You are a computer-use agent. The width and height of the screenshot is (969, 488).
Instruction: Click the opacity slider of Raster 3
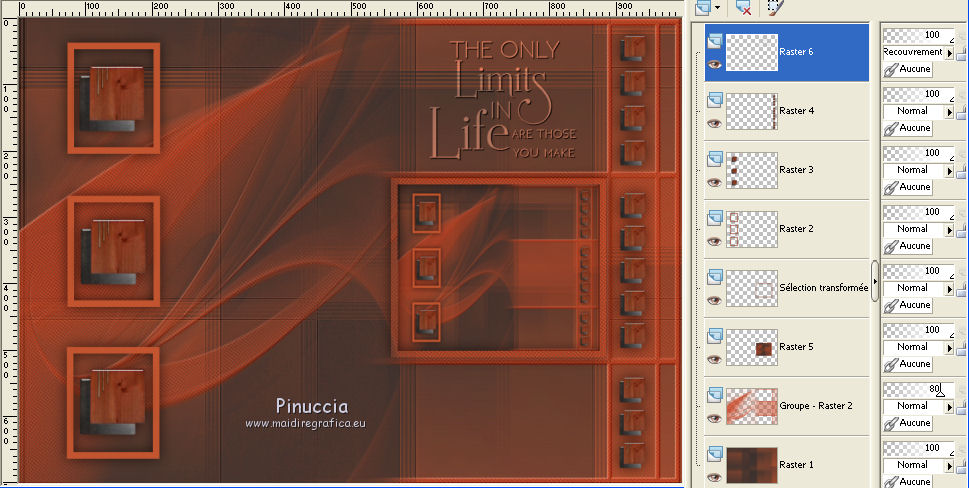tap(918, 153)
